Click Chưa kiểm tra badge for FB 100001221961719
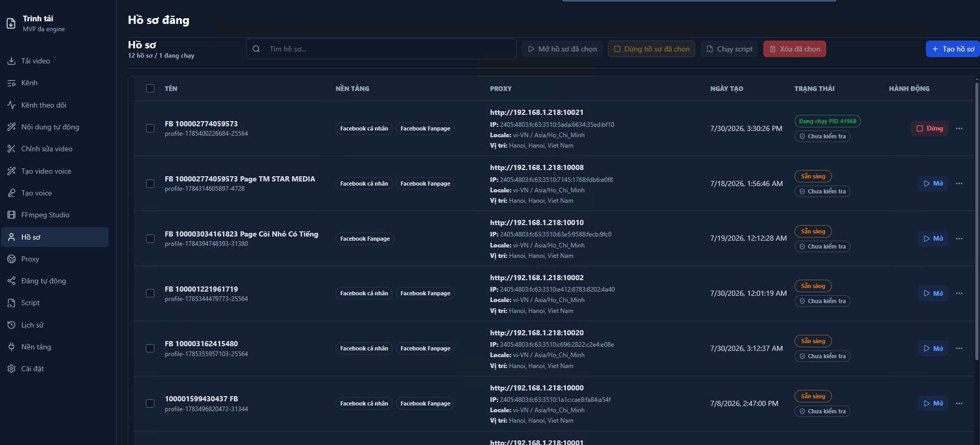This screenshot has width=980, height=445. tap(823, 301)
